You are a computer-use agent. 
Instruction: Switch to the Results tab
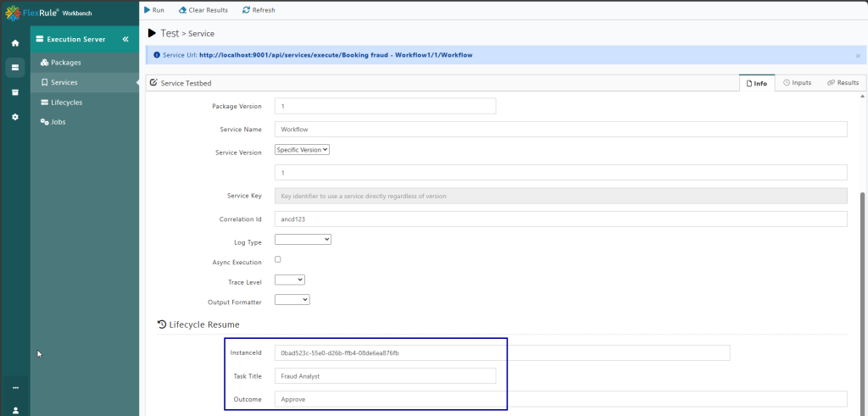point(843,83)
